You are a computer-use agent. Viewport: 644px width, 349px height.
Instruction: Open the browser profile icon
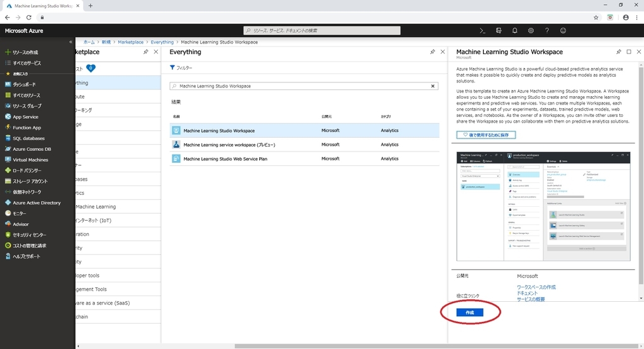pyautogui.click(x=626, y=17)
